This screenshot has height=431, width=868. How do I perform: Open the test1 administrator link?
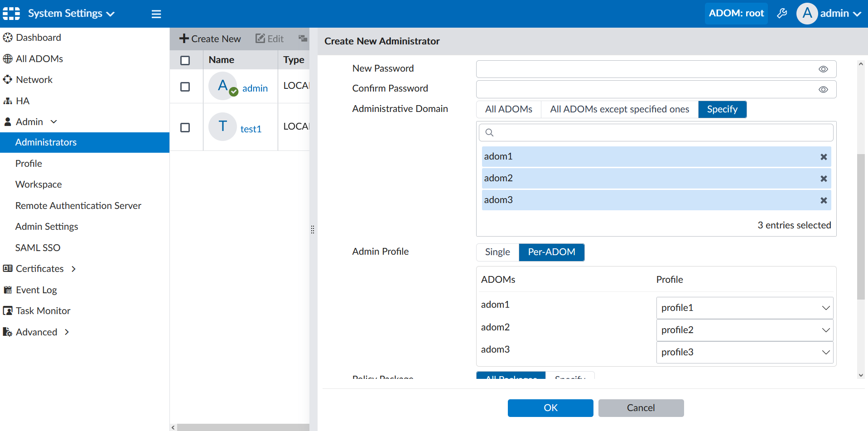251,129
